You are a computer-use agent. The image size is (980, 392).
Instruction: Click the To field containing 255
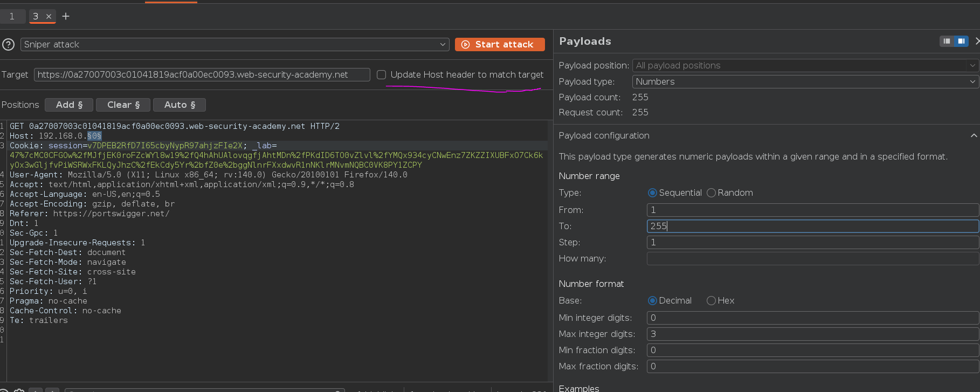pos(813,226)
